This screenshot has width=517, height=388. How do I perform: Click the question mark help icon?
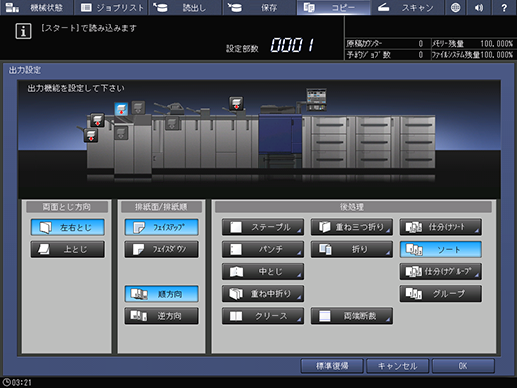click(504, 7)
